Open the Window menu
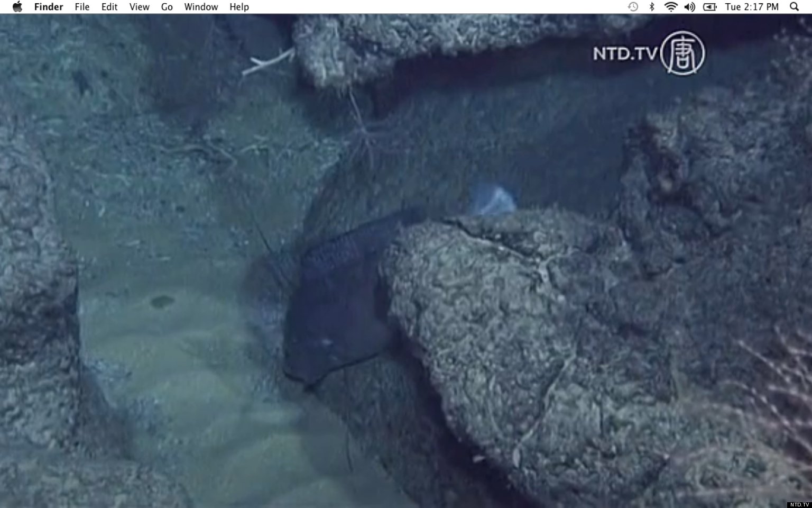The image size is (812, 508). [x=201, y=7]
